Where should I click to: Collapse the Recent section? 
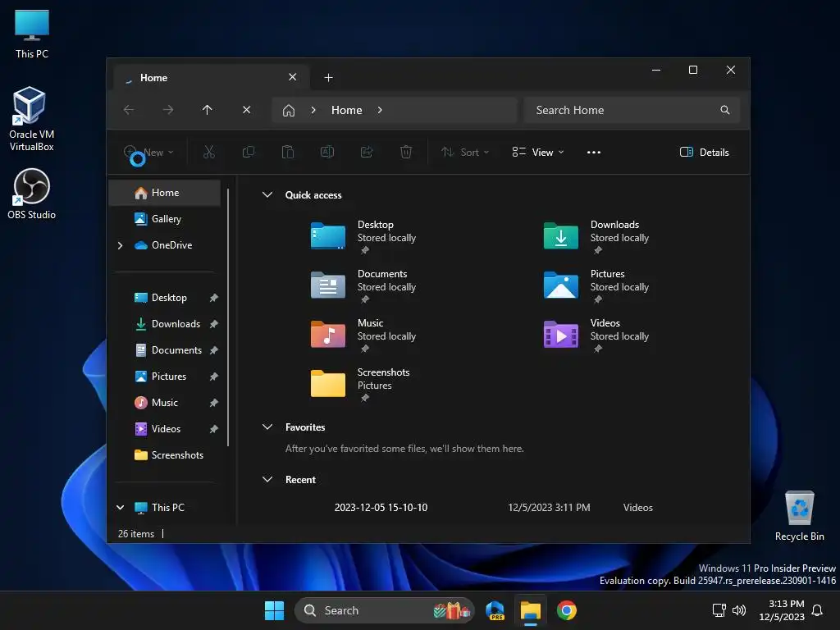[x=267, y=479]
